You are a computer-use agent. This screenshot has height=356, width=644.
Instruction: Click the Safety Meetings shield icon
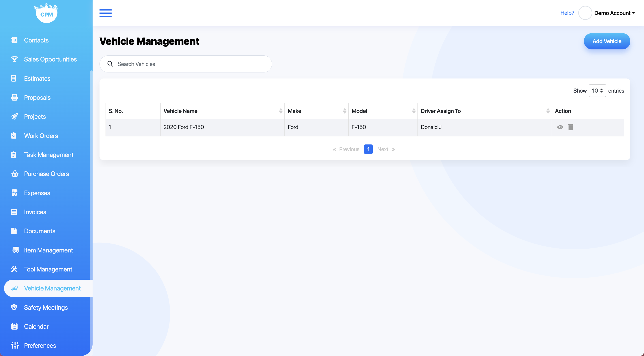click(x=14, y=307)
